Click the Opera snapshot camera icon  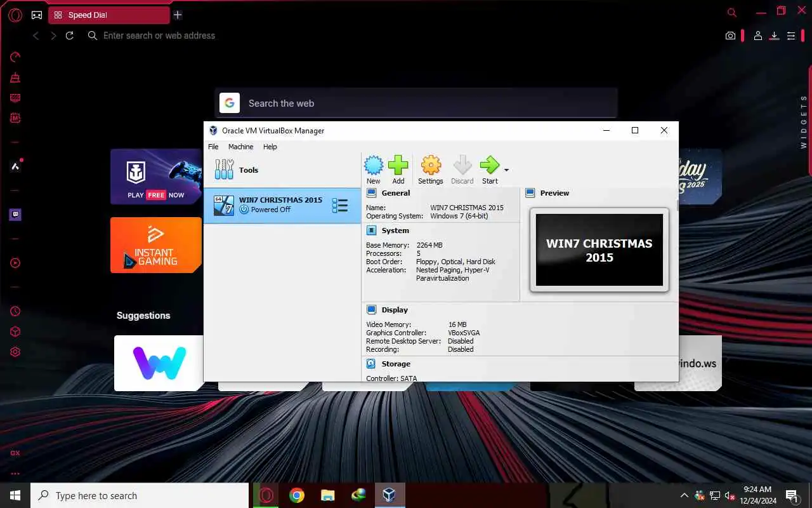(x=731, y=36)
